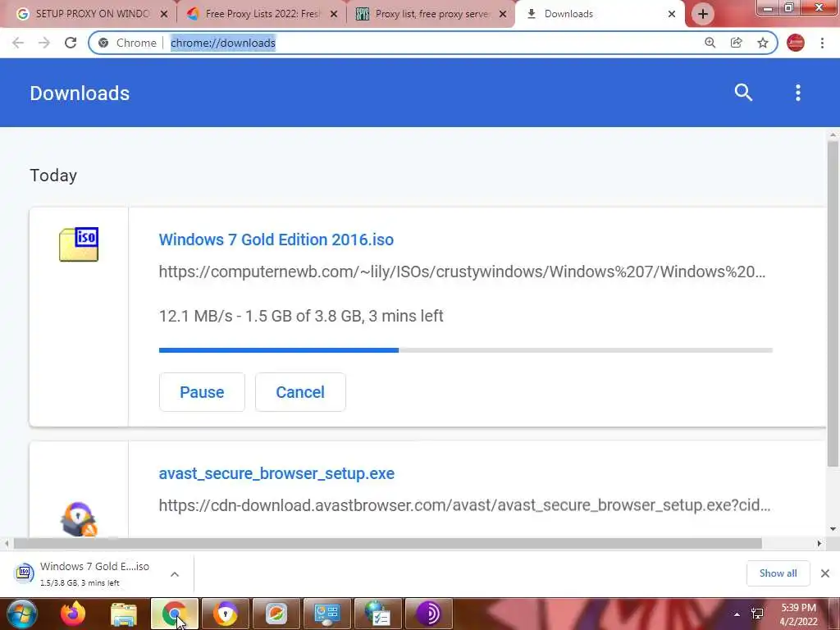Open a new tab with the plus button
The width and height of the screenshot is (840, 630).
tap(703, 14)
